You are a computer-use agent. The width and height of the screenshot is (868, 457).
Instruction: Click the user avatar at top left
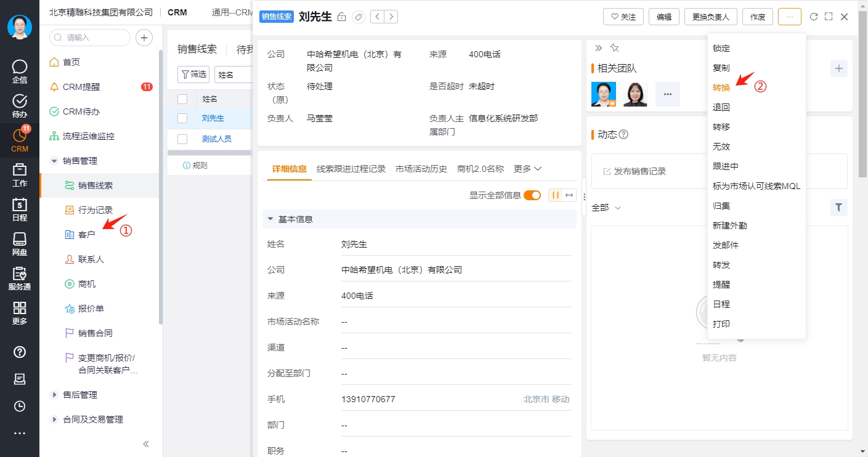coord(20,26)
